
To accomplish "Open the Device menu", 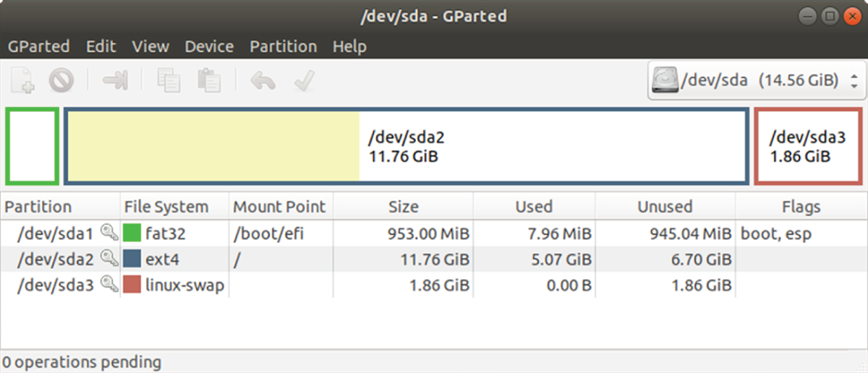I will (209, 46).
